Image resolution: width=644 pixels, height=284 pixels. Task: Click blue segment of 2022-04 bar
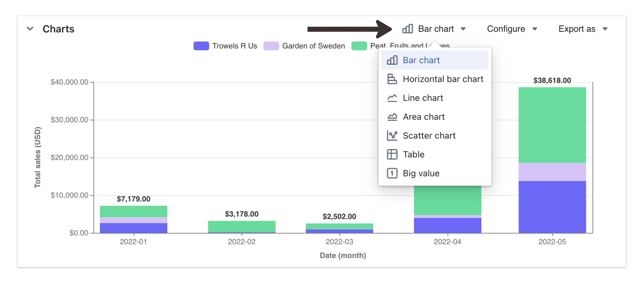(x=448, y=225)
